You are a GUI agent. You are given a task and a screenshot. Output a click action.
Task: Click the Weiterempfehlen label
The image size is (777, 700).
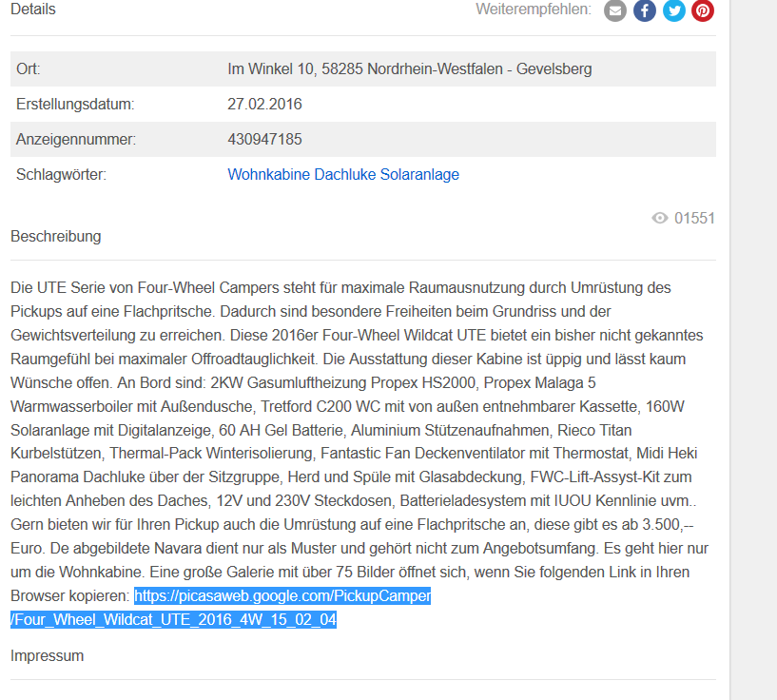(x=533, y=10)
